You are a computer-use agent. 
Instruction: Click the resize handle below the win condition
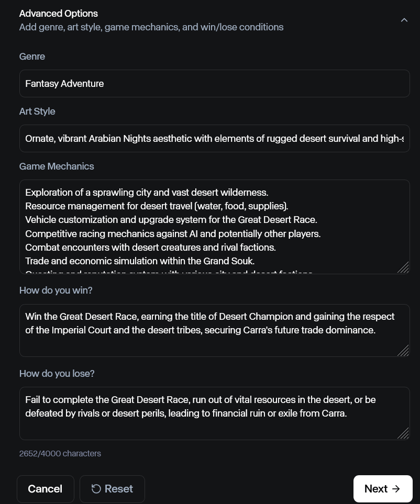pos(403,351)
